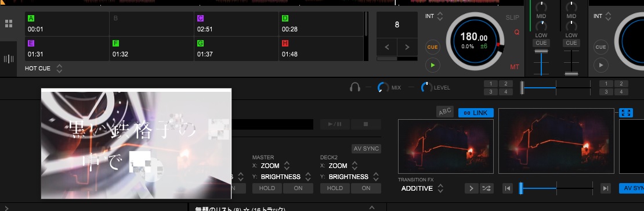Screen dimensions: 644x211
Task: Toggle SLIP mode on the left deck
Action: click(x=512, y=17)
